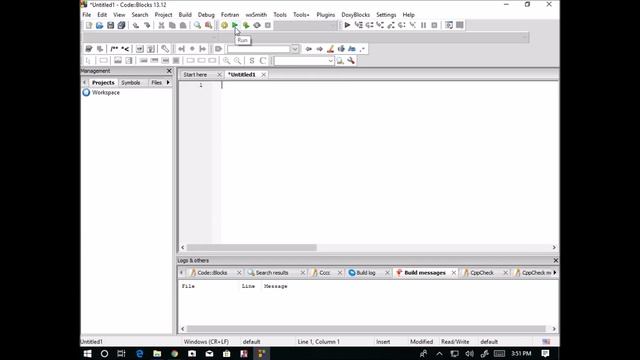
Task: Click the green Run arrow
Action: [x=235, y=25]
